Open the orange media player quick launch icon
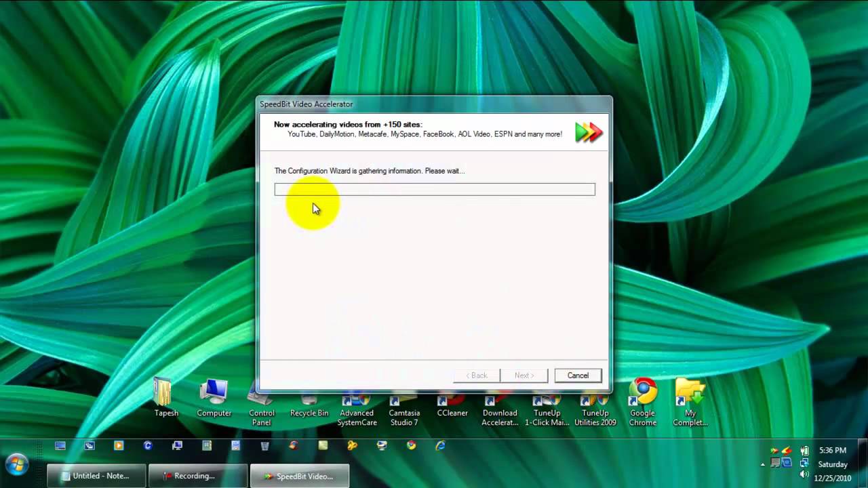The width and height of the screenshot is (868, 488). click(x=119, y=445)
